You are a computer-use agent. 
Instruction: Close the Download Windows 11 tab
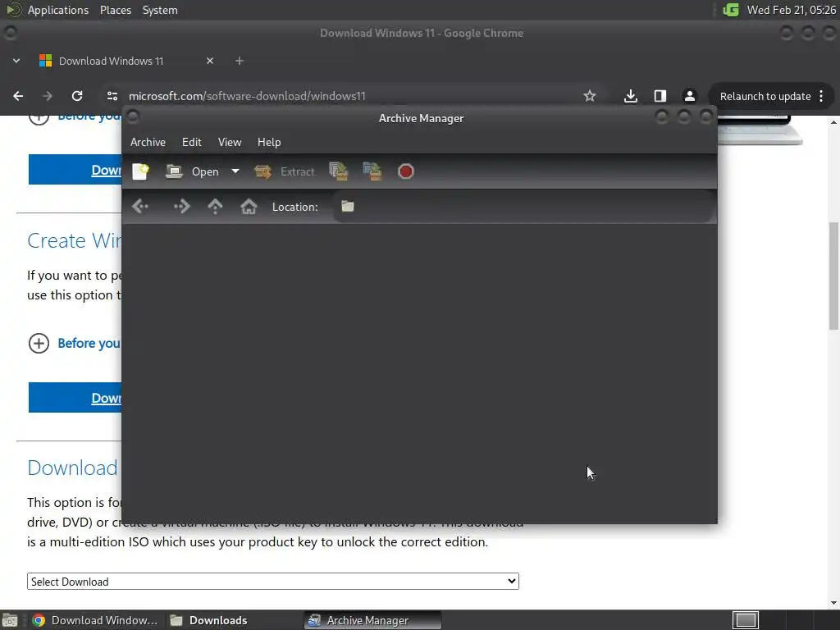pos(210,61)
